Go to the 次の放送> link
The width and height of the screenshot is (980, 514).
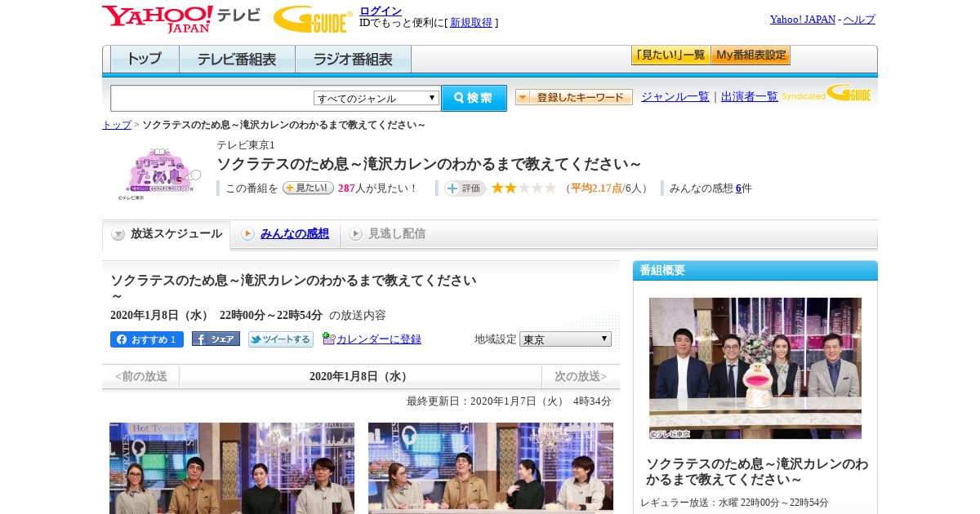(x=581, y=376)
